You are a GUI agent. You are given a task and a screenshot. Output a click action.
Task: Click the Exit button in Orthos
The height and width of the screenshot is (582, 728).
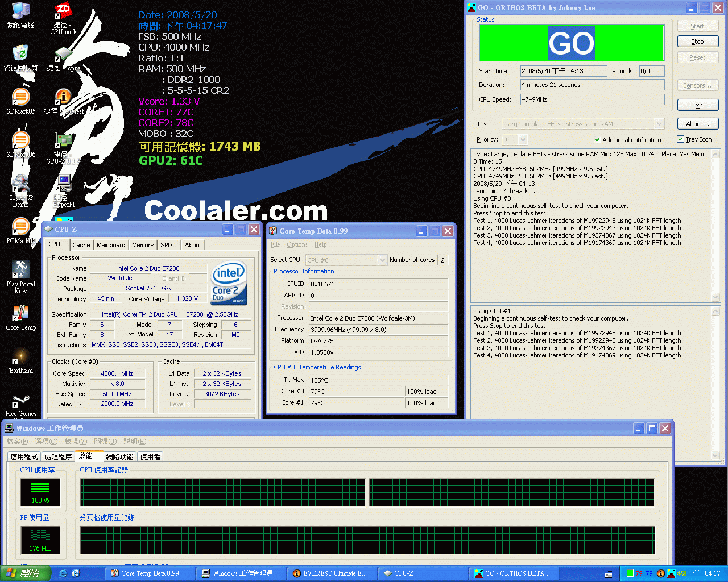tap(698, 105)
